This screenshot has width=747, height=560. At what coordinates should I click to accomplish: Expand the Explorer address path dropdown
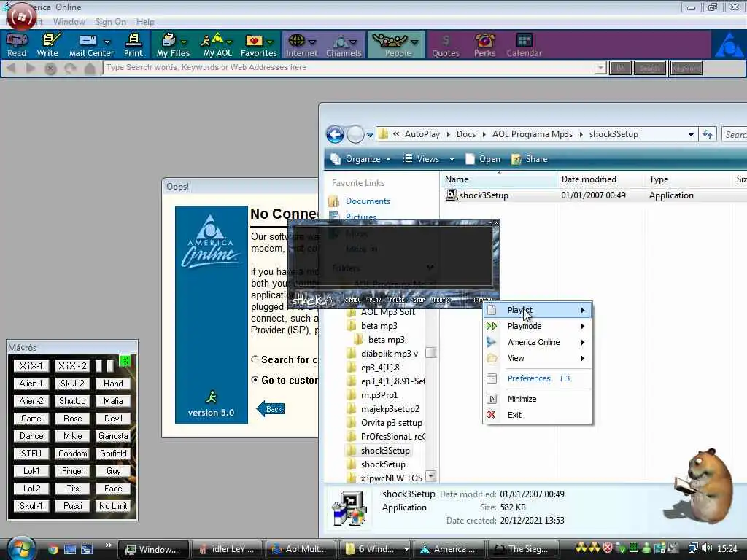(691, 135)
